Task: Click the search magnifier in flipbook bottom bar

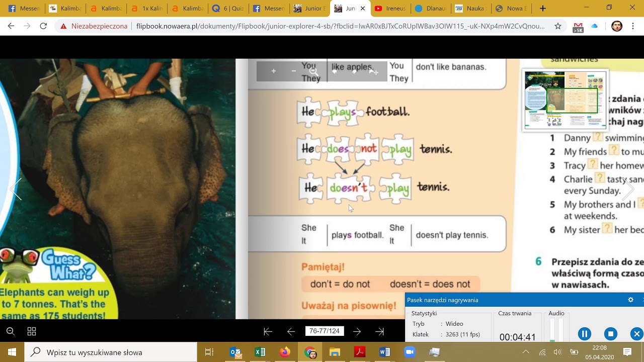Action: 10,331
